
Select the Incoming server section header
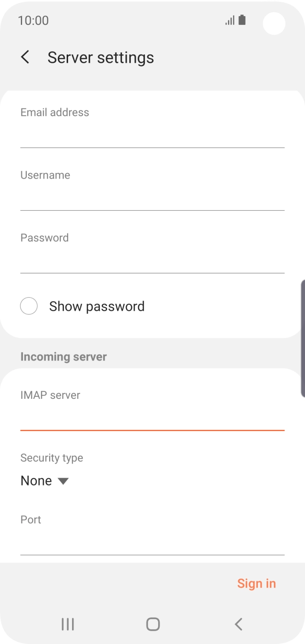(63, 357)
